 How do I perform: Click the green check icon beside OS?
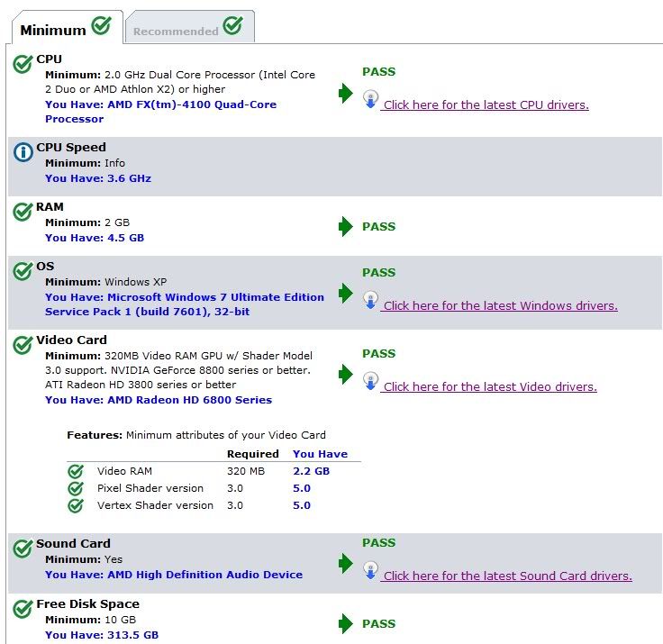pyautogui.click(x=23, y=270)
